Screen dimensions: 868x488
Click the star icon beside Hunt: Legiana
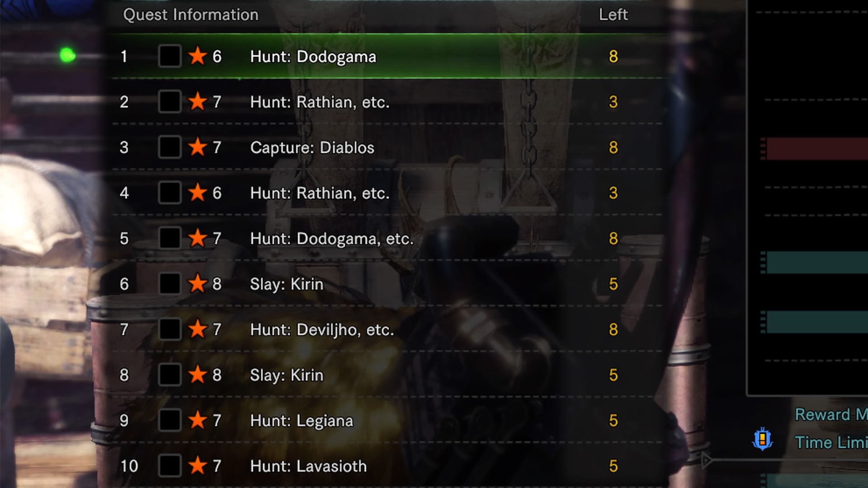click(198, 420)
